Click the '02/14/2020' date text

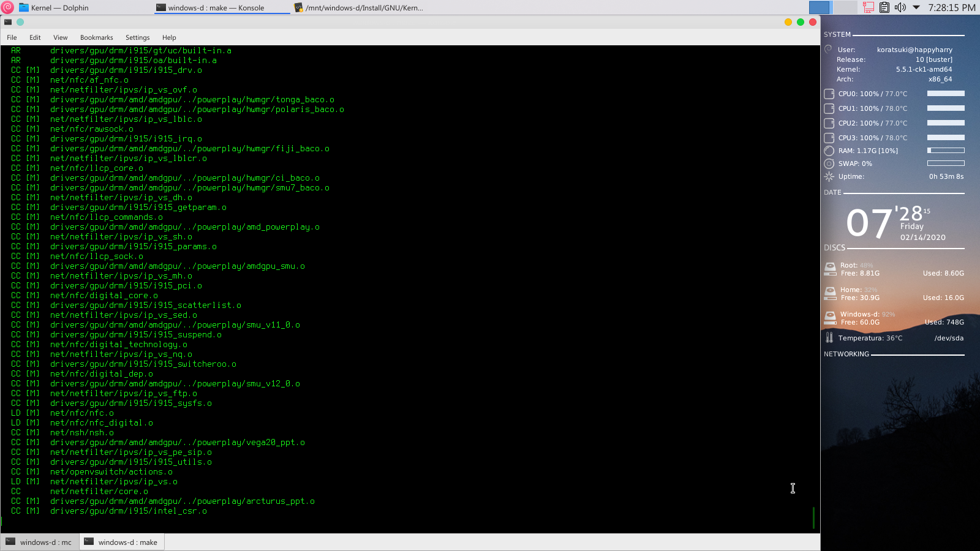point(923,238)
